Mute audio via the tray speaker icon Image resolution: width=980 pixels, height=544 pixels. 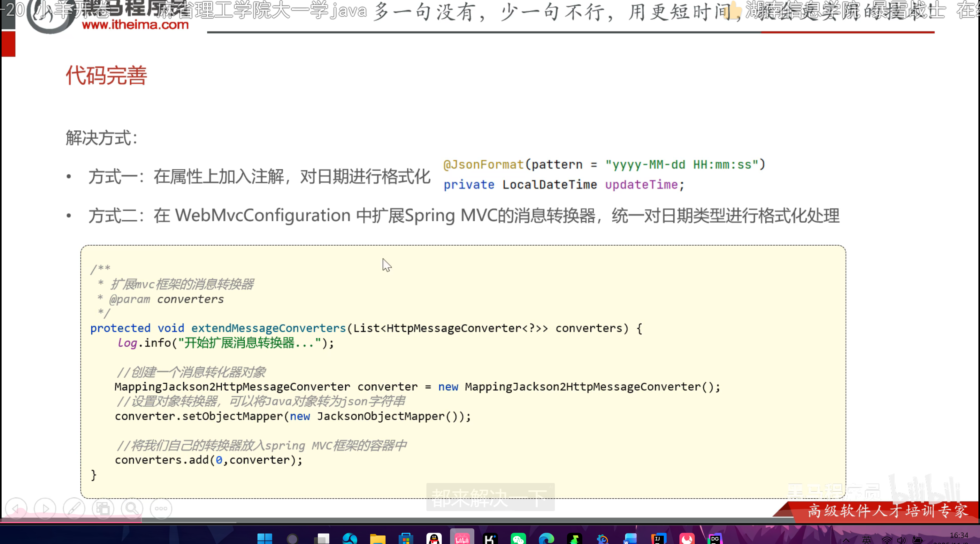coord(902,540)
